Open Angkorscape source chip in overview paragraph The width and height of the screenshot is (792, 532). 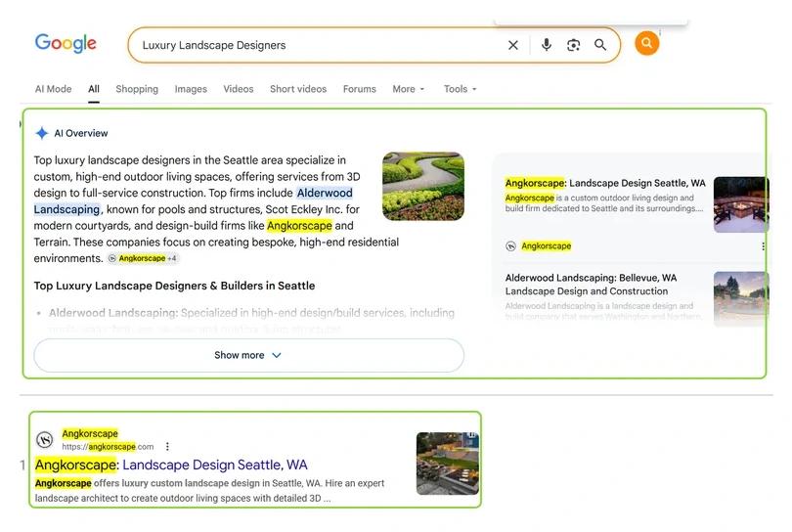[x=144, y=258]
